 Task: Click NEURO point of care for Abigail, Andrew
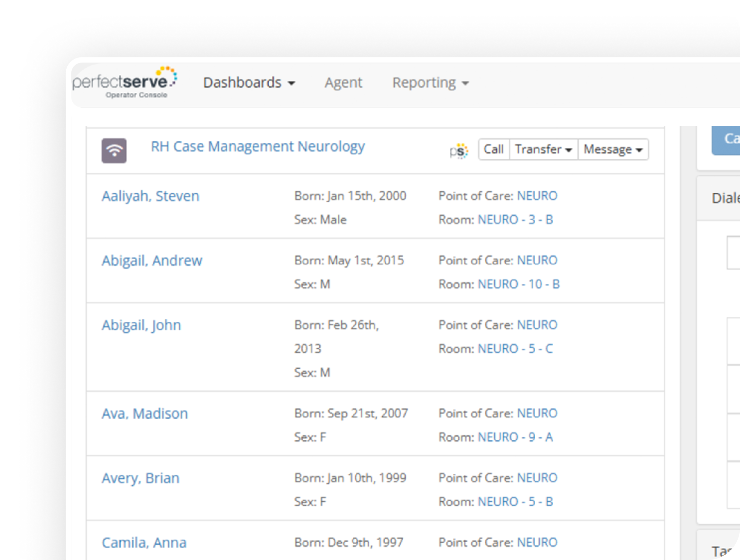click(537, 260)
